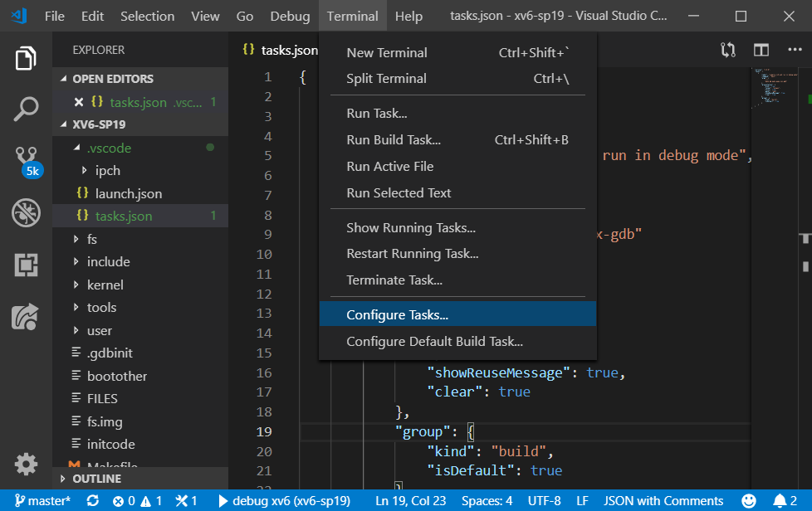Click the master branch status item
812x511 pixels.
[x=42, y=501]
